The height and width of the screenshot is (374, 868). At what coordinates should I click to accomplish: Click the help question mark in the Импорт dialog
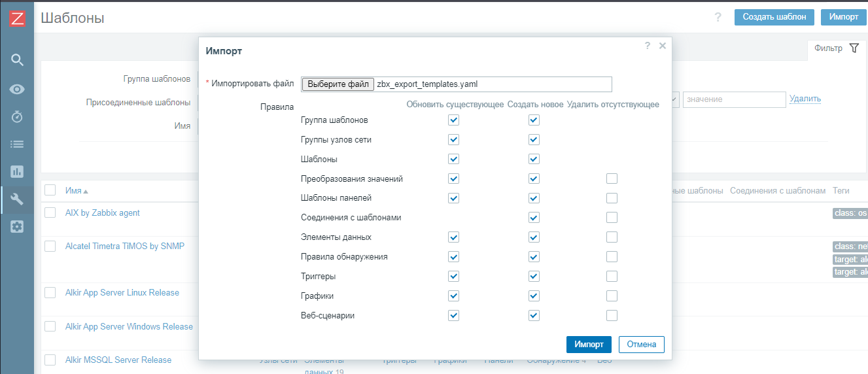(648, 46)
